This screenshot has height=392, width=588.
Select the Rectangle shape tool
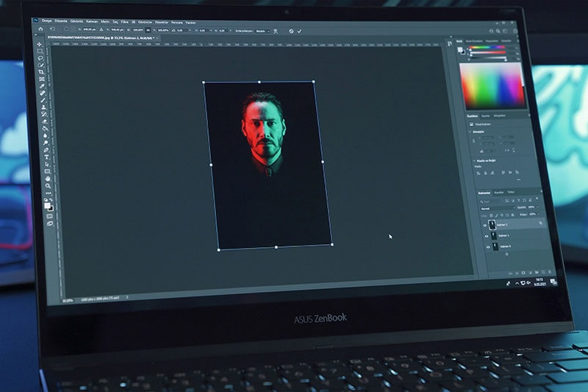click(47, 171)
